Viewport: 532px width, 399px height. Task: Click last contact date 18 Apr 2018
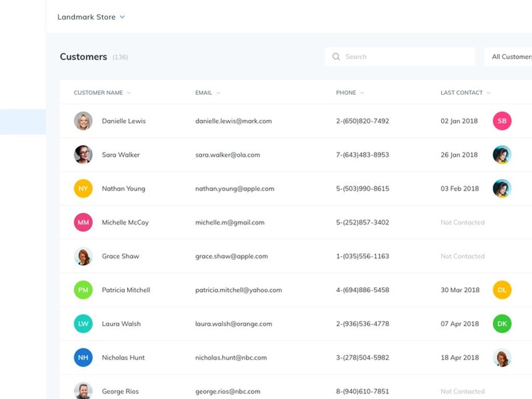click(x=460, y=357)
